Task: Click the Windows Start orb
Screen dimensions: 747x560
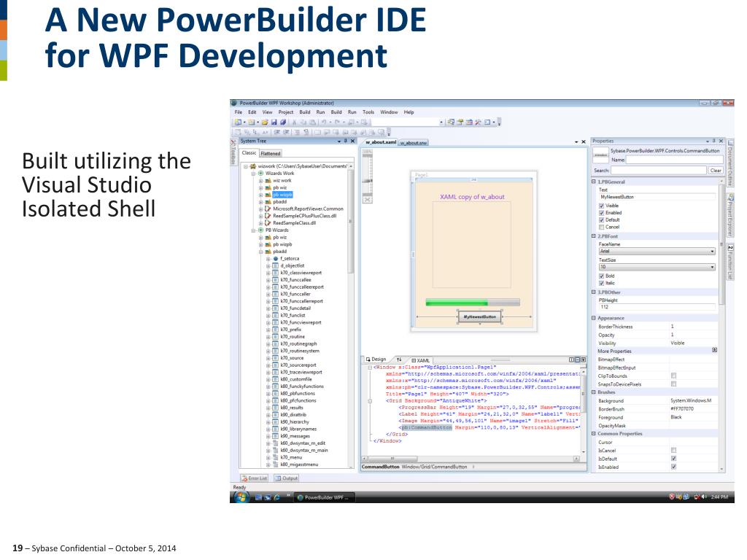Action: tap(241, 497)
